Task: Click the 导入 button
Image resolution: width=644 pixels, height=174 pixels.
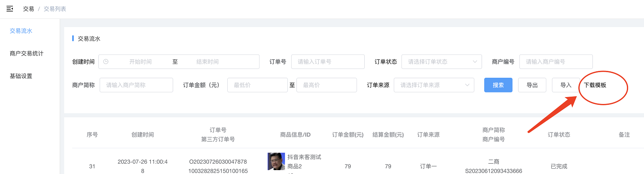Action: [x=566, y=85]
